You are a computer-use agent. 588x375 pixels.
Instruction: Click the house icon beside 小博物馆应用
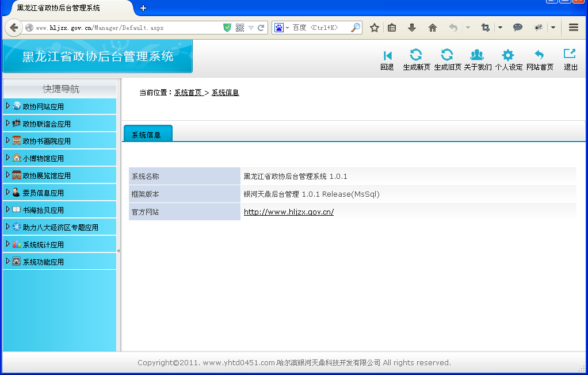17,158
